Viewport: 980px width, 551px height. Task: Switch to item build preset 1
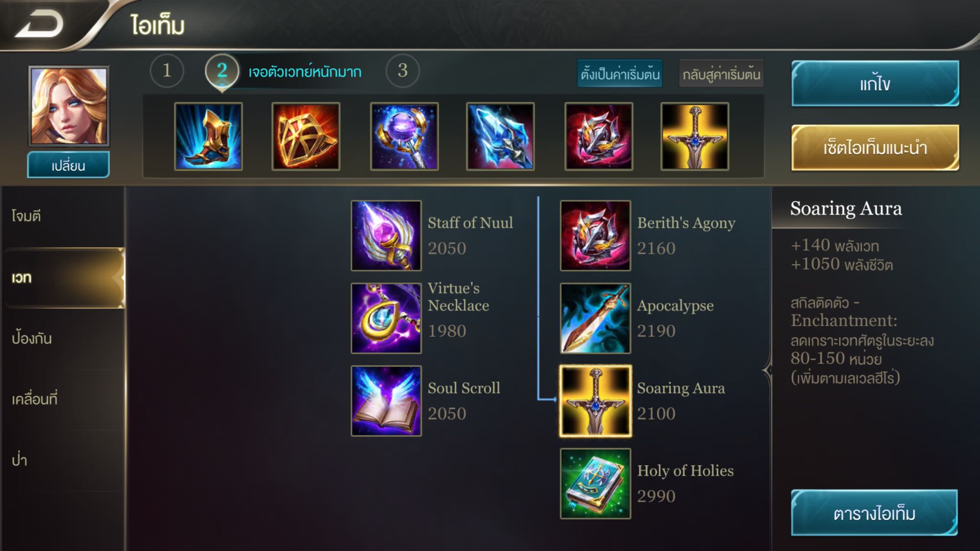tap(167, 71)
